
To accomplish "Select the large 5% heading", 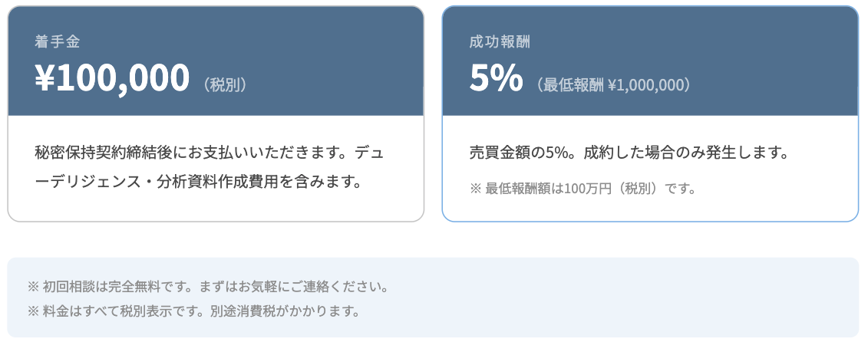I will pyautogui.click(x=496, y=78).
